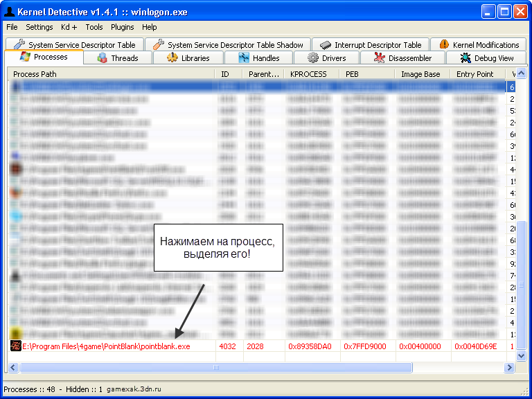This screenshot has height=399, width=532.
Task: Close the Kernel Detective window
Action: point(520,12)
